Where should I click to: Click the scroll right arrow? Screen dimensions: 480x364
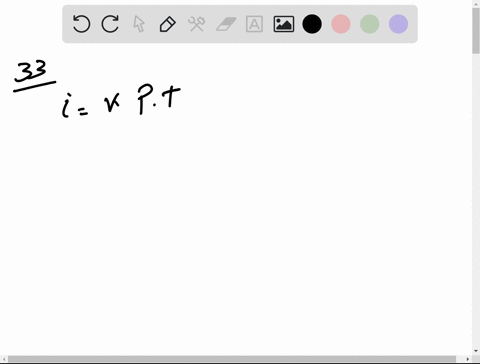468,359
